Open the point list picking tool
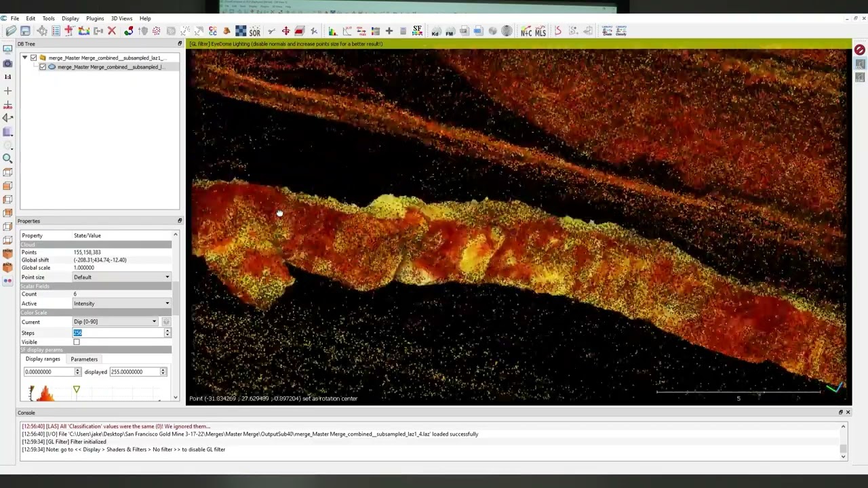 [56, 31]
